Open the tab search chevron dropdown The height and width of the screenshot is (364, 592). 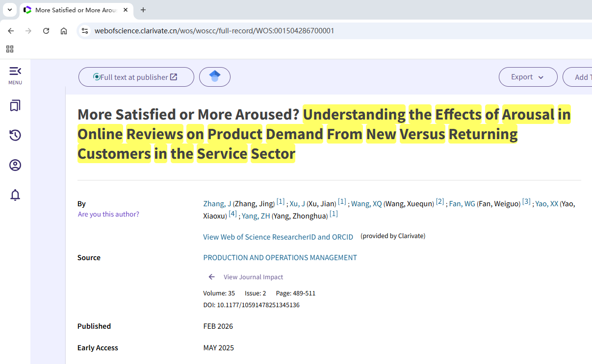click(9, 10)
